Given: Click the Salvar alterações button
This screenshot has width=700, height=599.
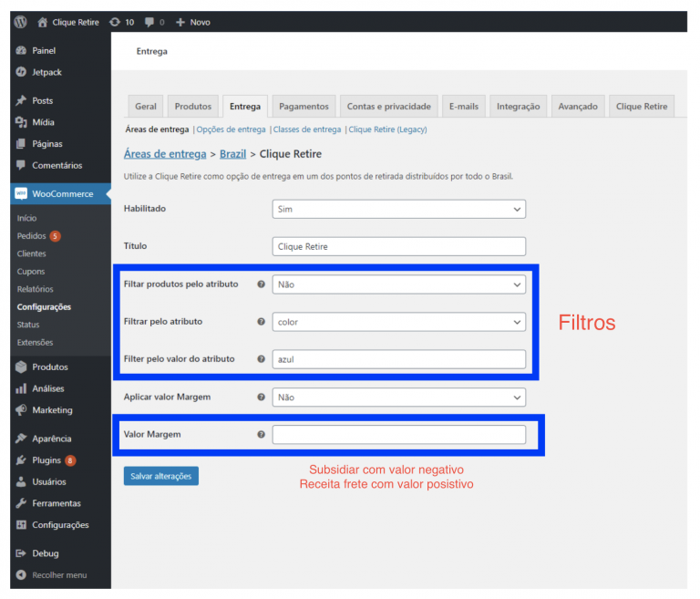Looking at the screenshot, I should 161,476.
